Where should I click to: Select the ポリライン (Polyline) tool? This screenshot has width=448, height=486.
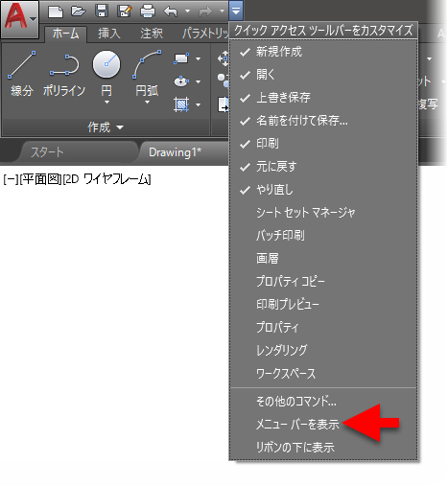pos(64,75)
